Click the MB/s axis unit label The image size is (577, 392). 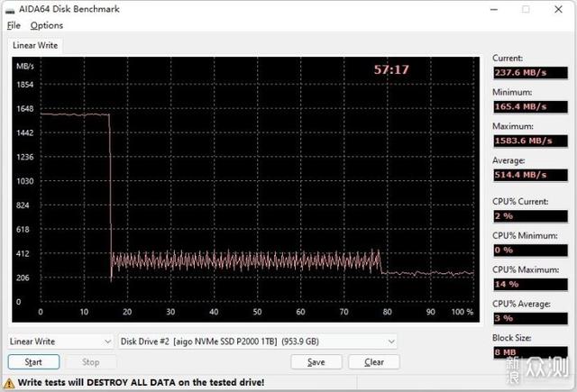pos(24,66)
